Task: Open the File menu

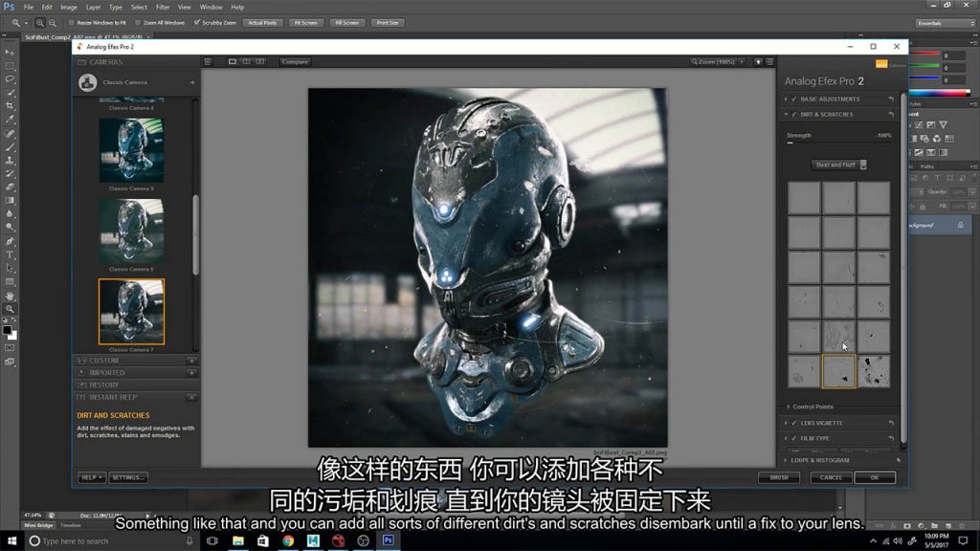Action: coord(28,8)
